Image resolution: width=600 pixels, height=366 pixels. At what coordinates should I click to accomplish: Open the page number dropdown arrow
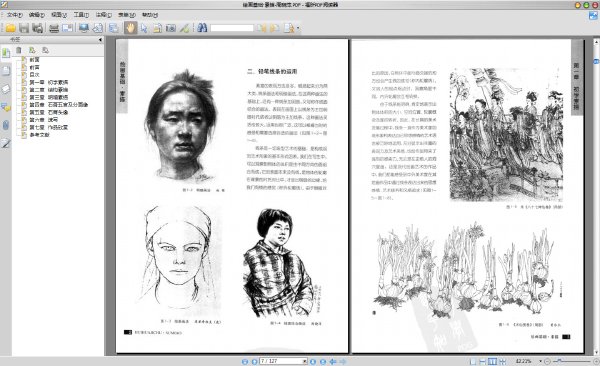point(305,361)
